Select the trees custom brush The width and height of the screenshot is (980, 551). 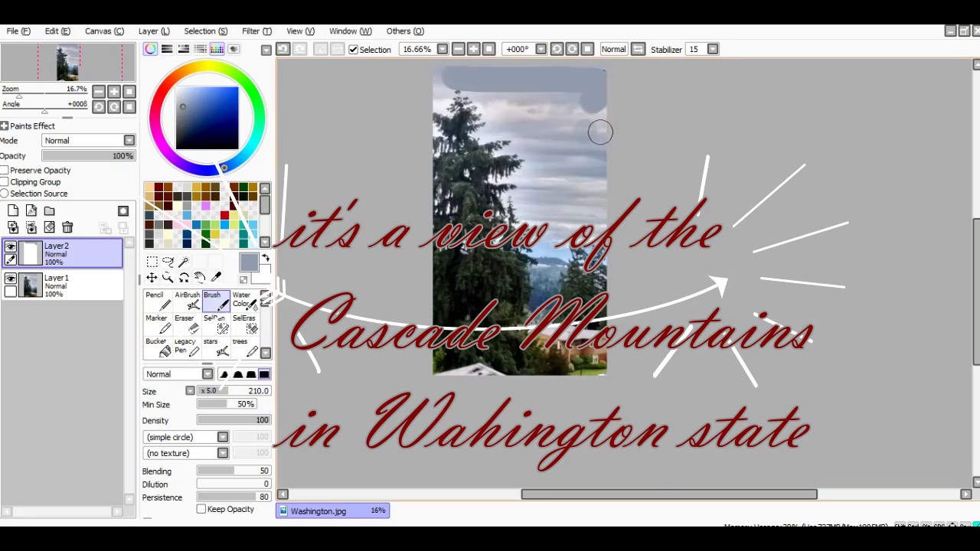pos(245,347)
